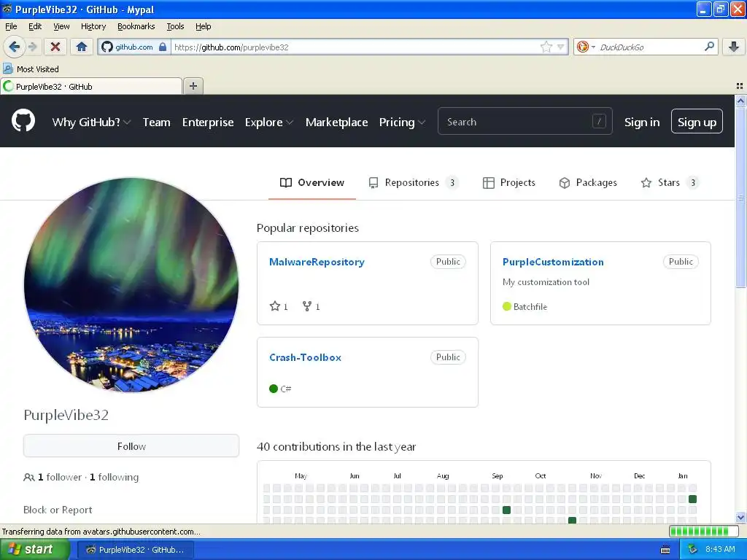Image resolution: width=747 pixels, height=560 pixels.
Task: Open the Enterprise link in header
Action: pyautogui.click(x=208, y=122)
